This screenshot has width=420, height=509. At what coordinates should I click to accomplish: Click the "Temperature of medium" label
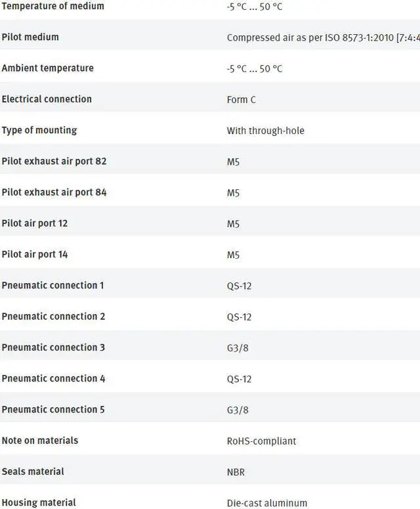tap(52, 6)
